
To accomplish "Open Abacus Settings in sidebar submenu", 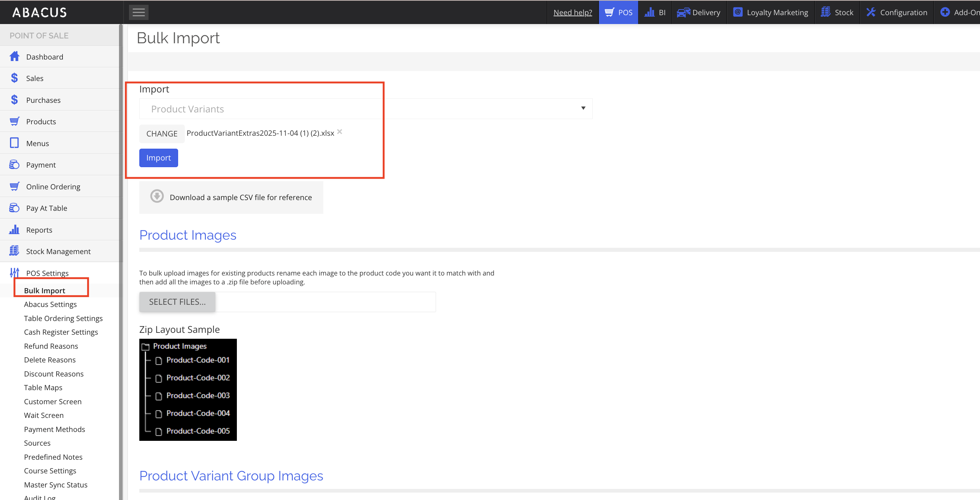I will pos(50,304).
